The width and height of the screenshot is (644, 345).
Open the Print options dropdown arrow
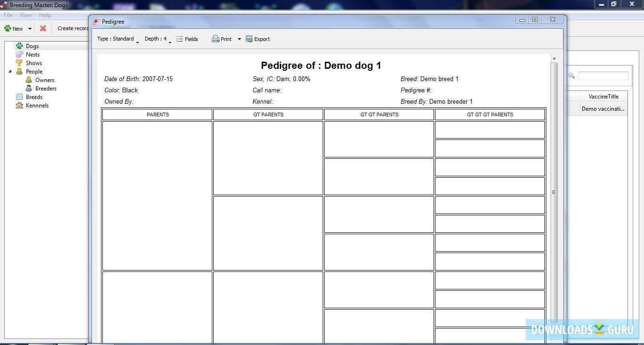point(239,39)
